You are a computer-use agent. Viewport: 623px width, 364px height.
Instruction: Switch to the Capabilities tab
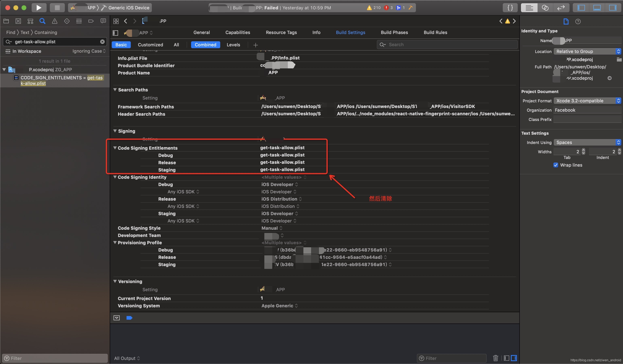pos(238,32)
